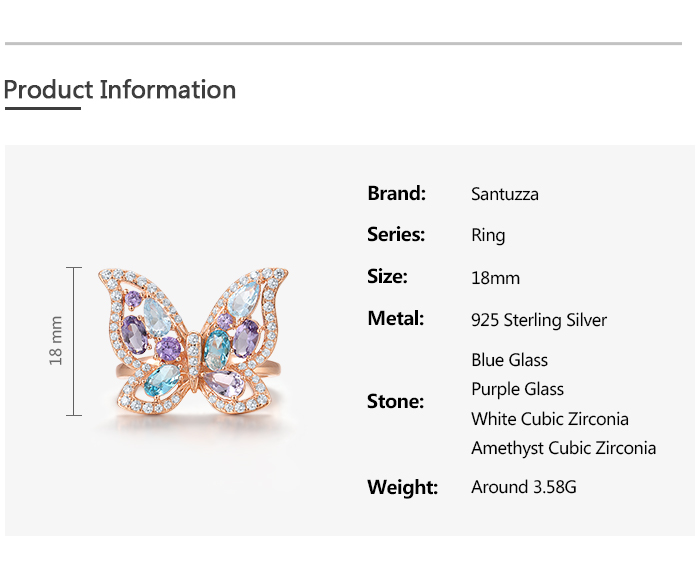Image resolution: width=700 pixels, height=588 pixels.
Task: Click the dark underline below Product heading
Action: [x=42, y=108]
